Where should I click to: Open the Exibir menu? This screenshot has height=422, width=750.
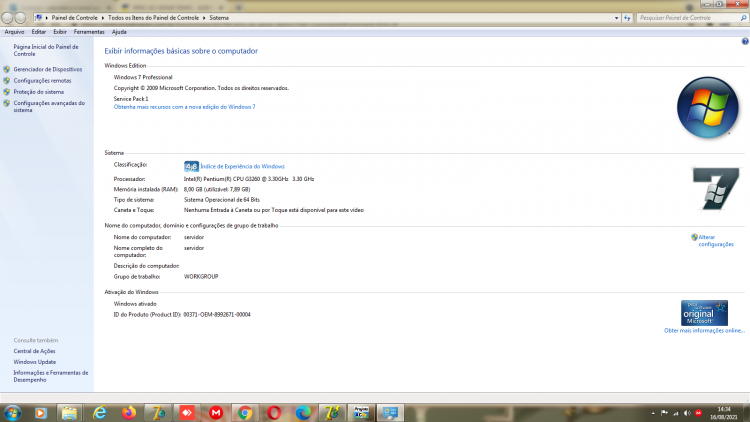(60, 32)
